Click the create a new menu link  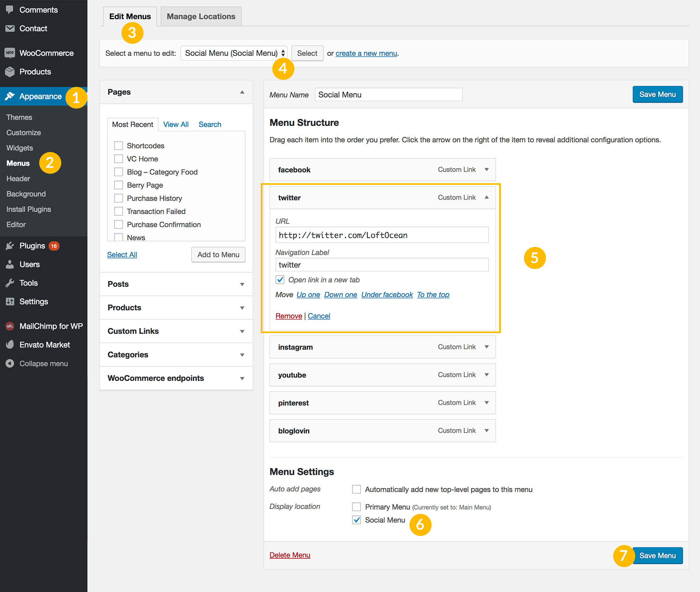(366, 53)
